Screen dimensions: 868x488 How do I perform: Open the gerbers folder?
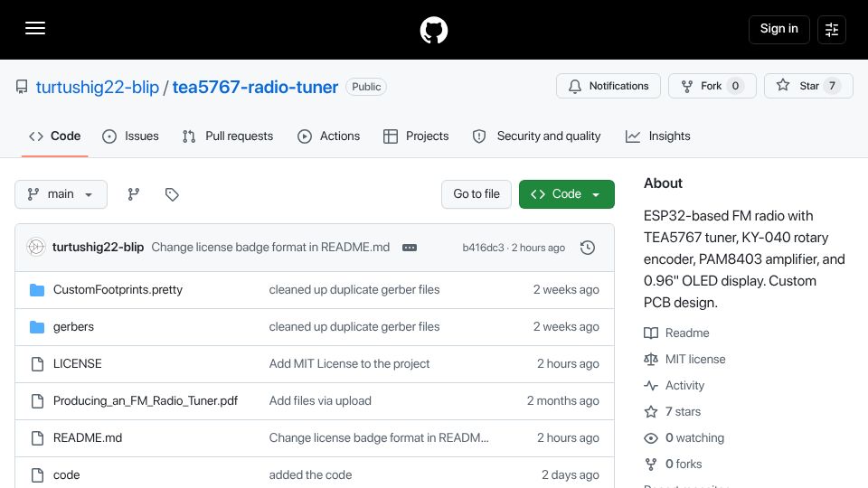(73, 326)
